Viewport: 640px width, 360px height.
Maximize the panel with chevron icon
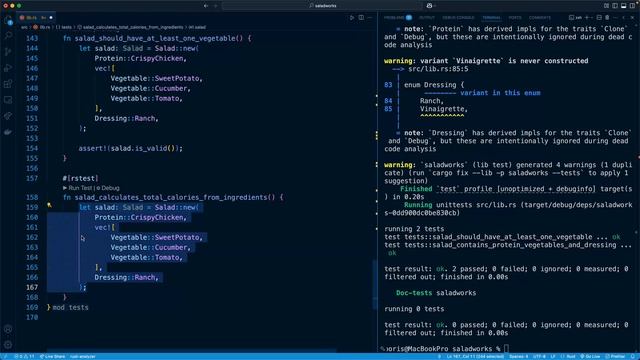point(623,18)
